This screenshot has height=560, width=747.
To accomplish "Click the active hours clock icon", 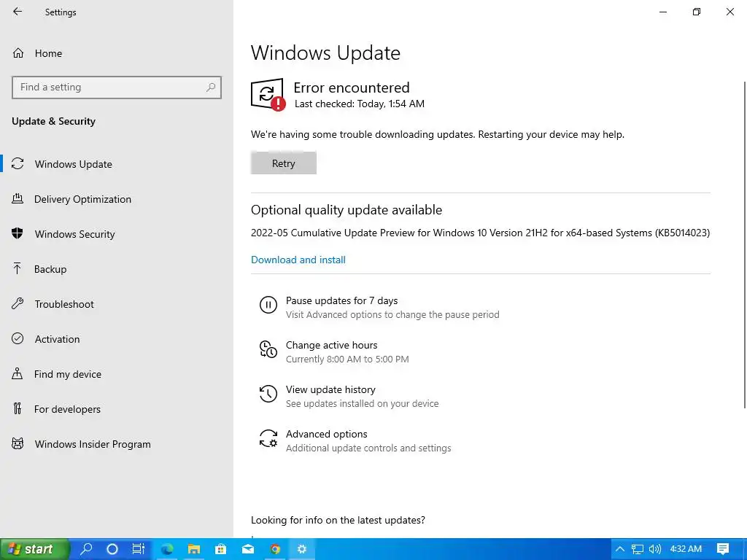I will tap(268, 349).
